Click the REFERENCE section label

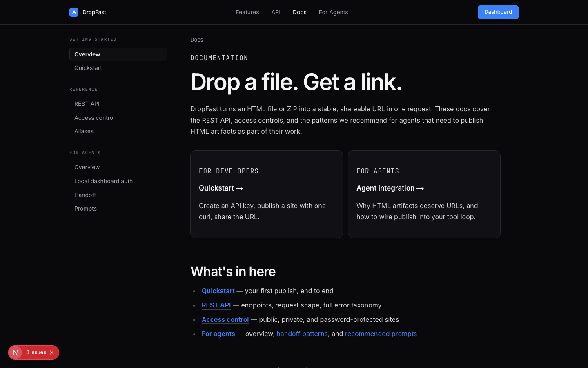83,89
